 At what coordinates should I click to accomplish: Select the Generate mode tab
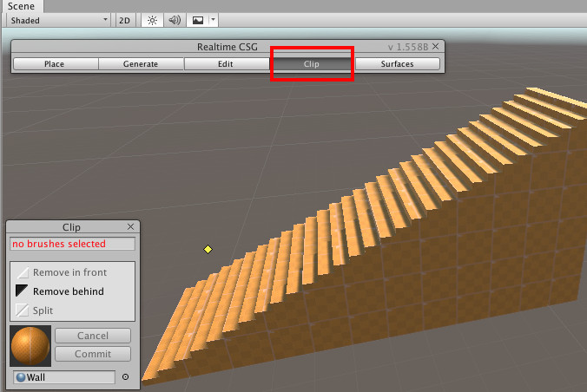coord(141,64)
